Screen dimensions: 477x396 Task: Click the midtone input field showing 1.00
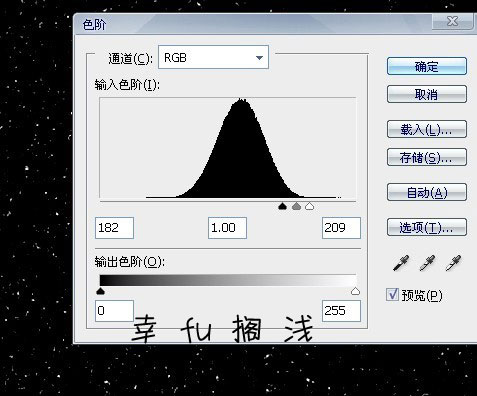[x=227, y=228]
